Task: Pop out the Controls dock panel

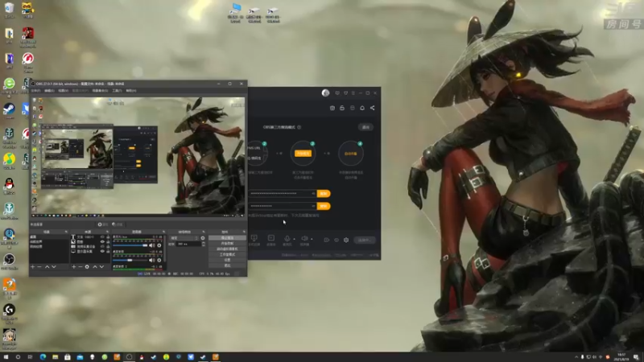Action: [x=244, y=232]
